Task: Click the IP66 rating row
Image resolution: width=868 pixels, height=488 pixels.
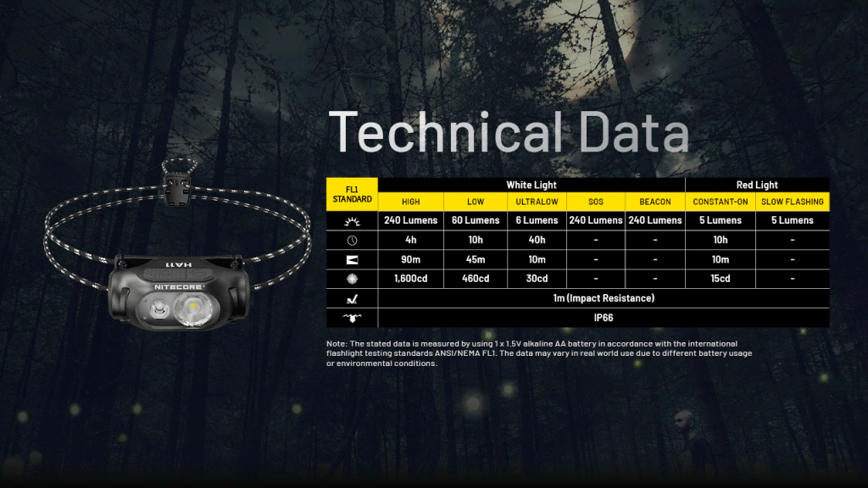Action: [603, 318]
